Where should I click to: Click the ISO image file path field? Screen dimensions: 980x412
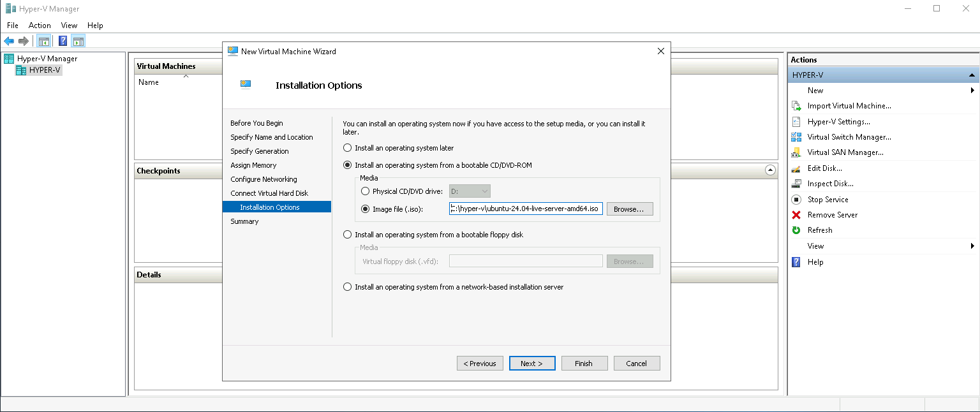coord(525,209)
